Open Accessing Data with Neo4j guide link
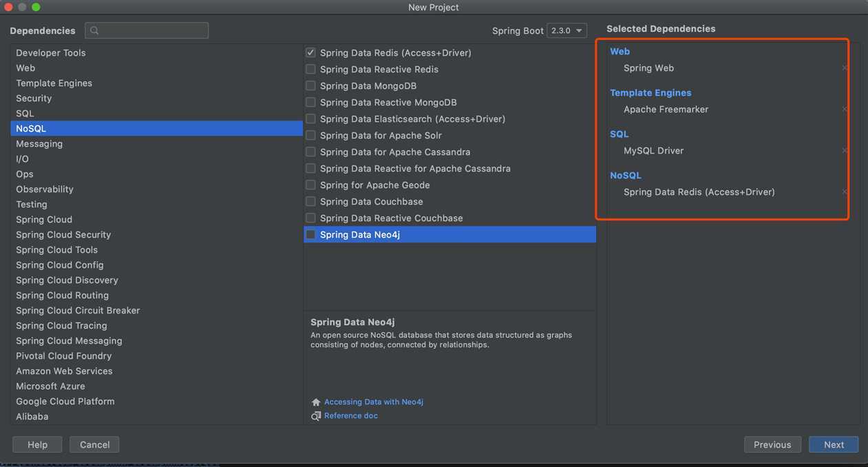The image size is (868, 467). pos(374,402)
